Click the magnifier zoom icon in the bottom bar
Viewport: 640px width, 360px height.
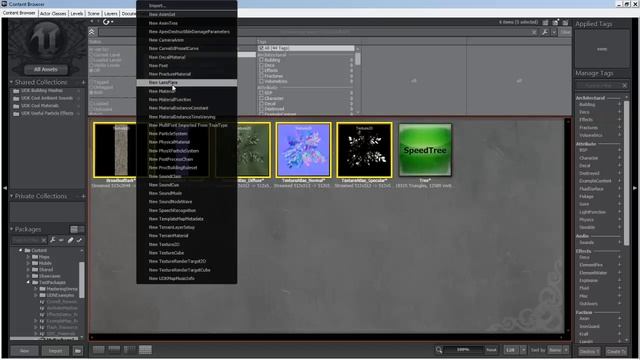pyautogui.click(x=439, y=350)
